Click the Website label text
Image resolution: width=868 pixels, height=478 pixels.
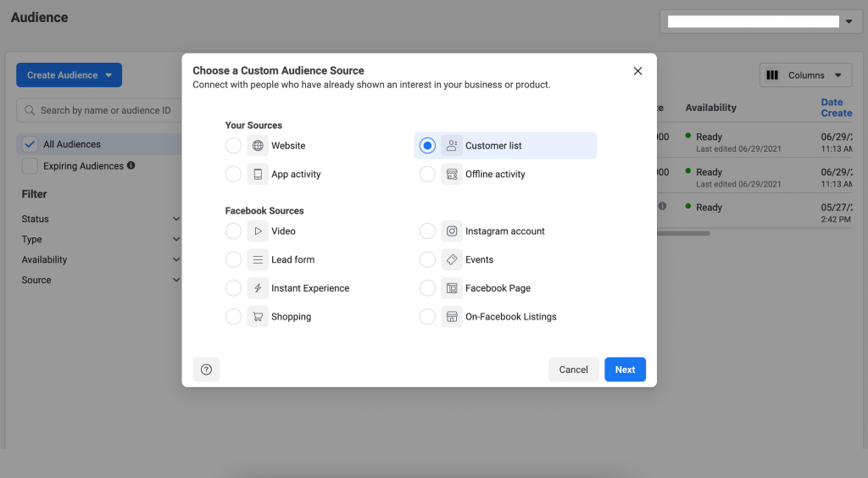[x=288, y=146]
